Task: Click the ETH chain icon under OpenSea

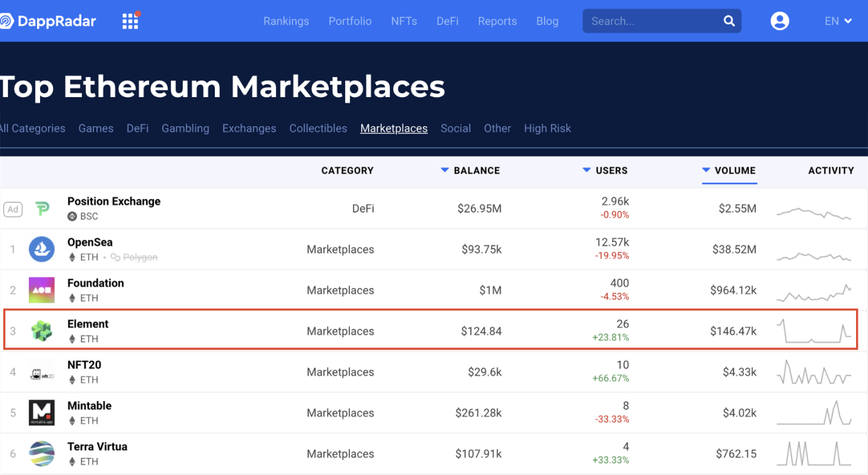Action: tap(72, 257)
